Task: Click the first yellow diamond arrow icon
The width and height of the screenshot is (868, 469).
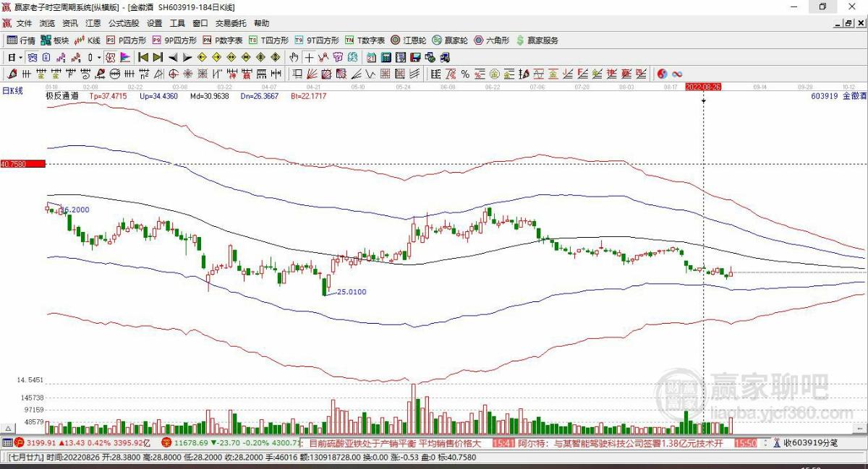Action: click(201, 57)
